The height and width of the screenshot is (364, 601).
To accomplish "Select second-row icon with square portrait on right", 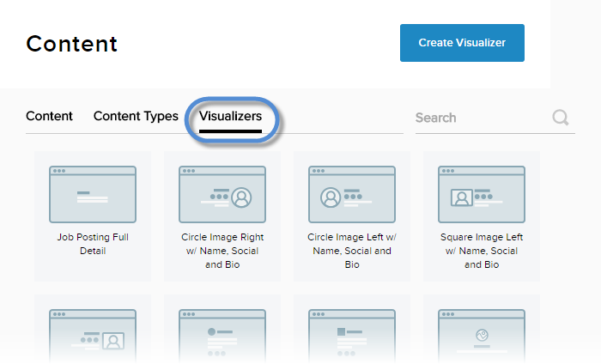I will pos(93,337).
